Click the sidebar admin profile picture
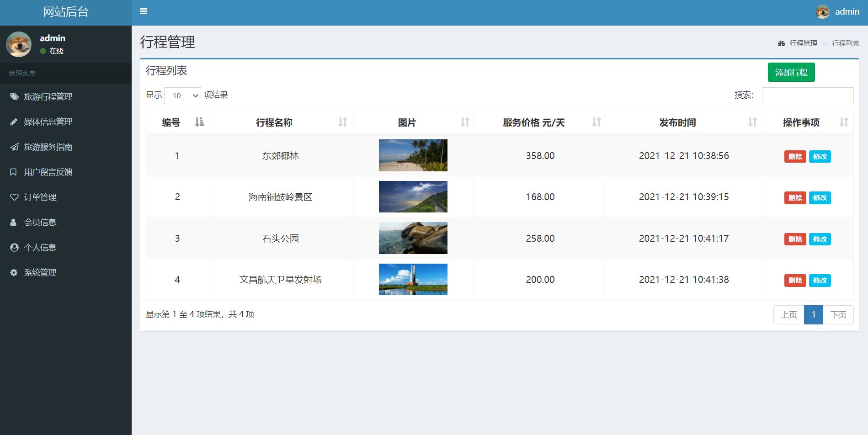 19,44
